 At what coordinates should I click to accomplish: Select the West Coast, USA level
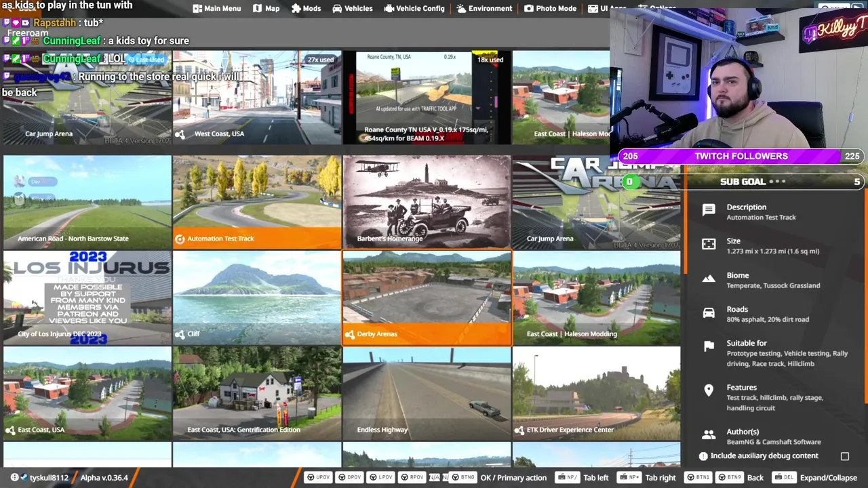257,97
